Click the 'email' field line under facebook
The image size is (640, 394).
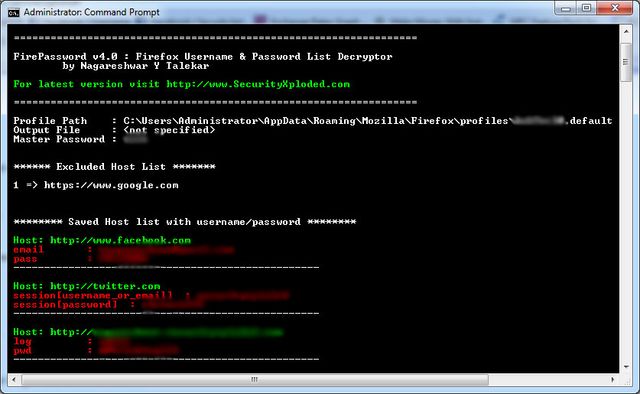[124, 249]
